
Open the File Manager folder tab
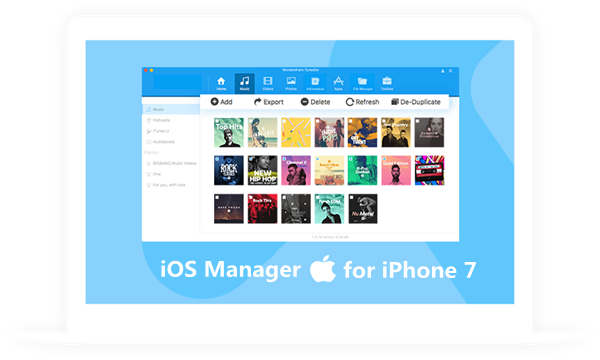(x=362, y=83)
